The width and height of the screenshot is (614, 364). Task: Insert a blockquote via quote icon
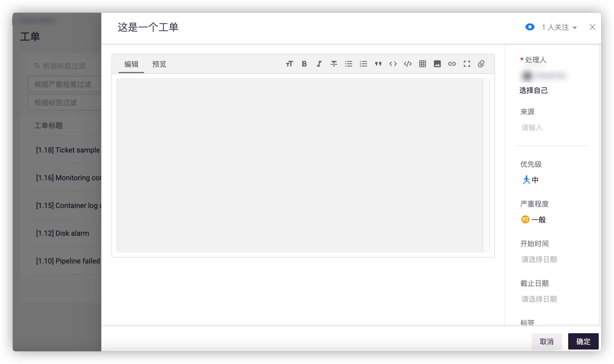point(378,64)
